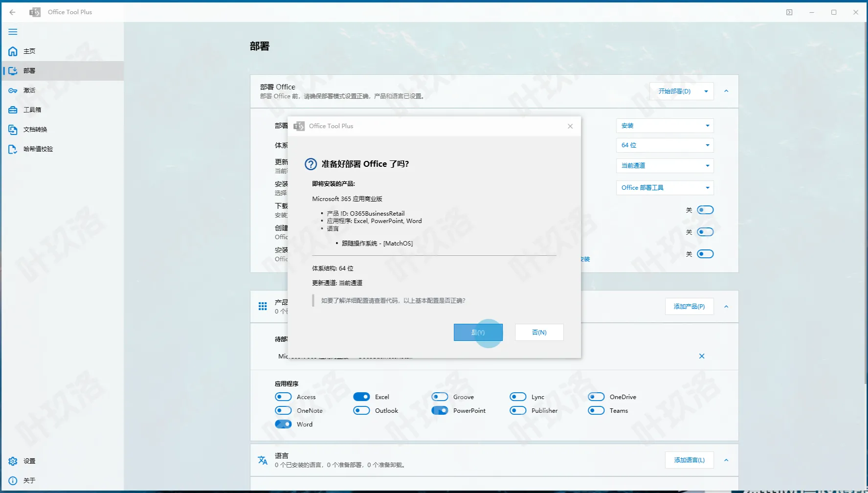The height and width of the screenshot is (493, 868).
Task: Open the 开始部署 dropdown arrow
Action: [x=706, y=91]
